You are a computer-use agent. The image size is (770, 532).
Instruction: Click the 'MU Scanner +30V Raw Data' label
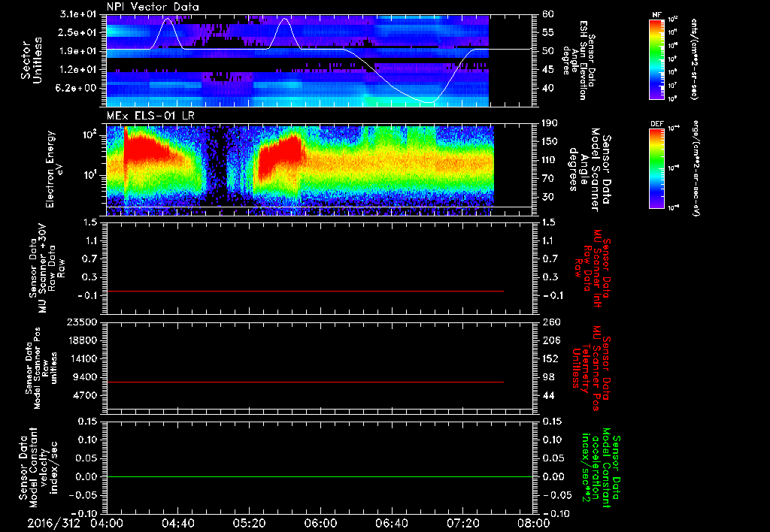47,268
